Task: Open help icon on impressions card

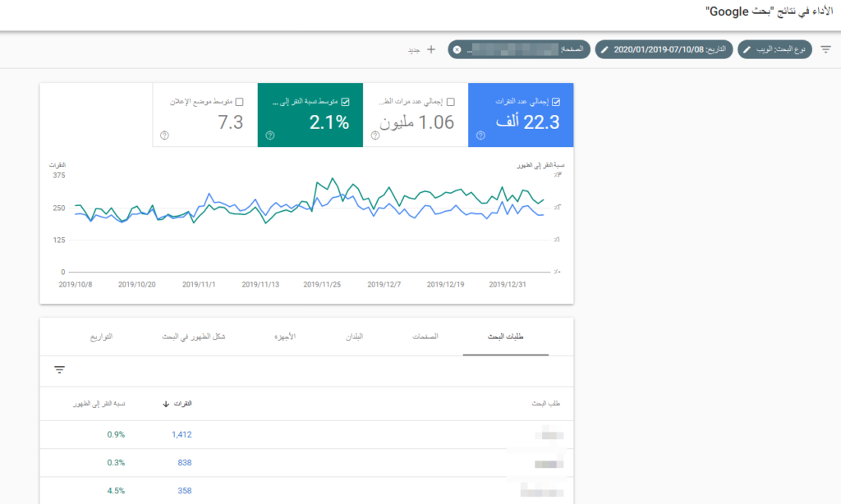Action: point(375,135)
